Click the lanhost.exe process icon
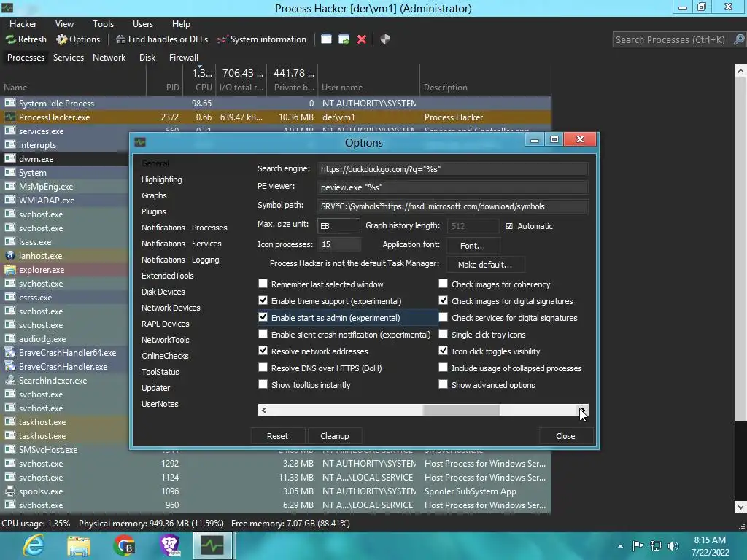The image size is (747, 560). point(10,256)
